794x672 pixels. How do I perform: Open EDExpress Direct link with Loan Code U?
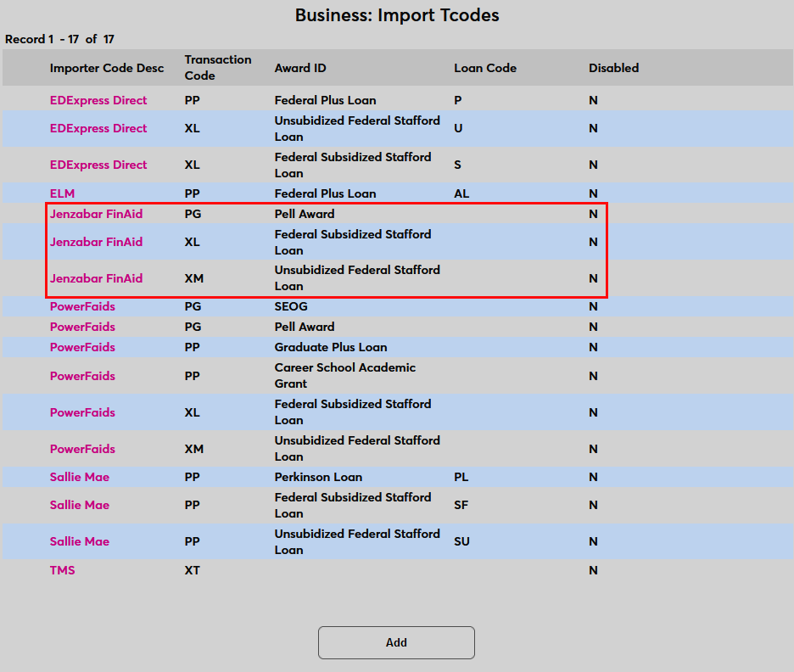pyautogui.click(x=98, y=128)
